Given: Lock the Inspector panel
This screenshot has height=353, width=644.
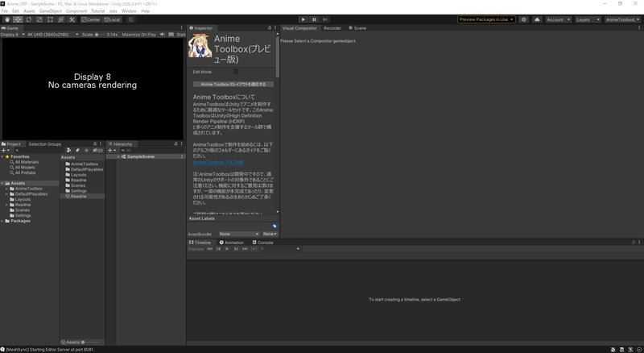Looking at the screenshot, I should point(270,28).
